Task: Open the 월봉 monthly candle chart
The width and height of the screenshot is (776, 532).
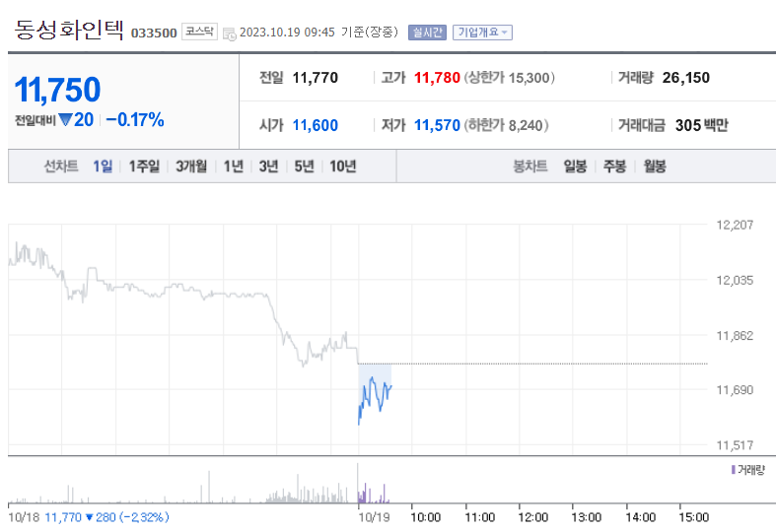Action: [x=655, y=166]
